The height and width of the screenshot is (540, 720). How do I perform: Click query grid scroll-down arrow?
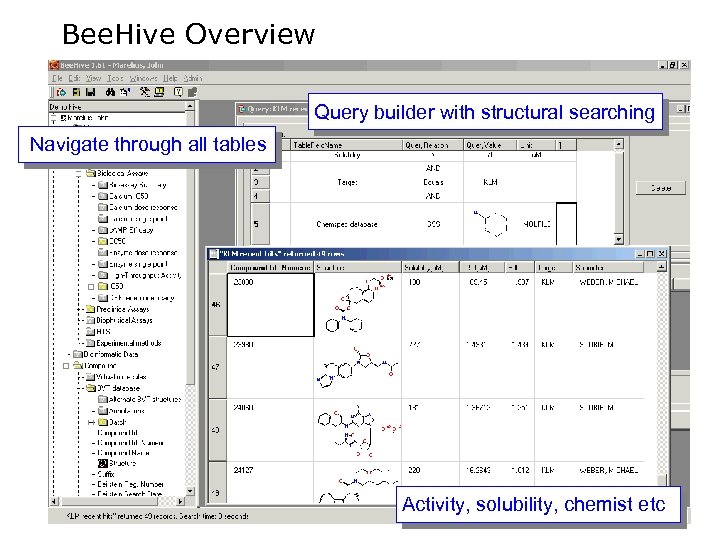tap(619, 239)
